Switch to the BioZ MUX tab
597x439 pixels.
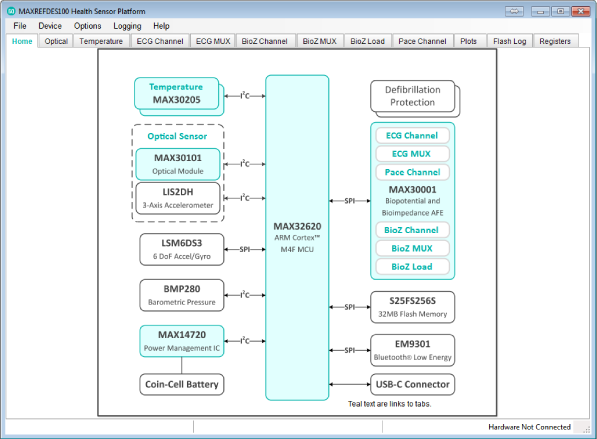click(319, 41)
